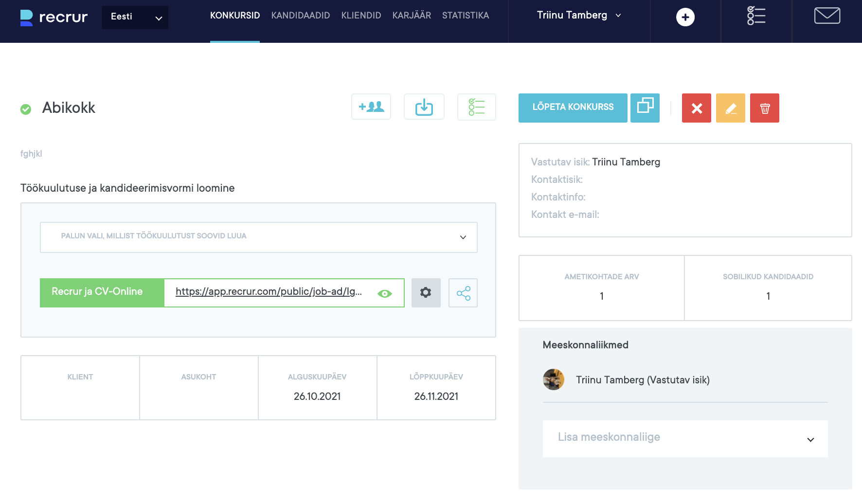Expand the Lisa meeskonnaliige dropdown

[685, 439]
